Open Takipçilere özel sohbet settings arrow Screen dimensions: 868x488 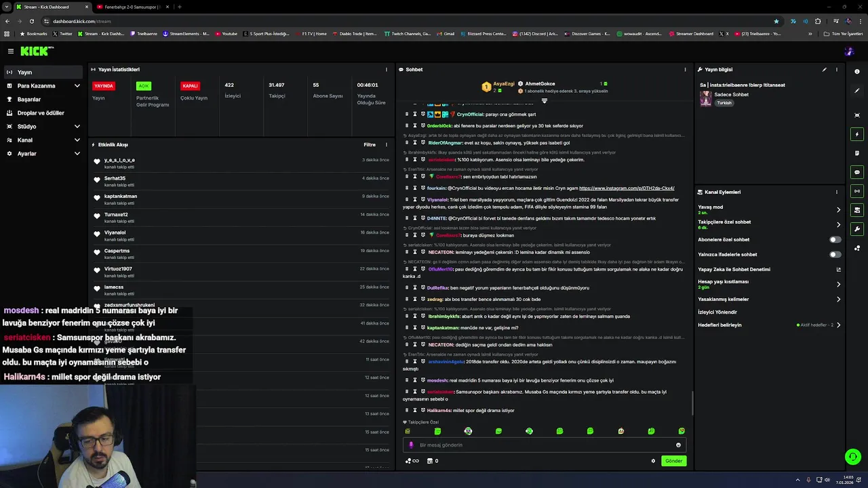pyautogui.click(x=839, y=224)
